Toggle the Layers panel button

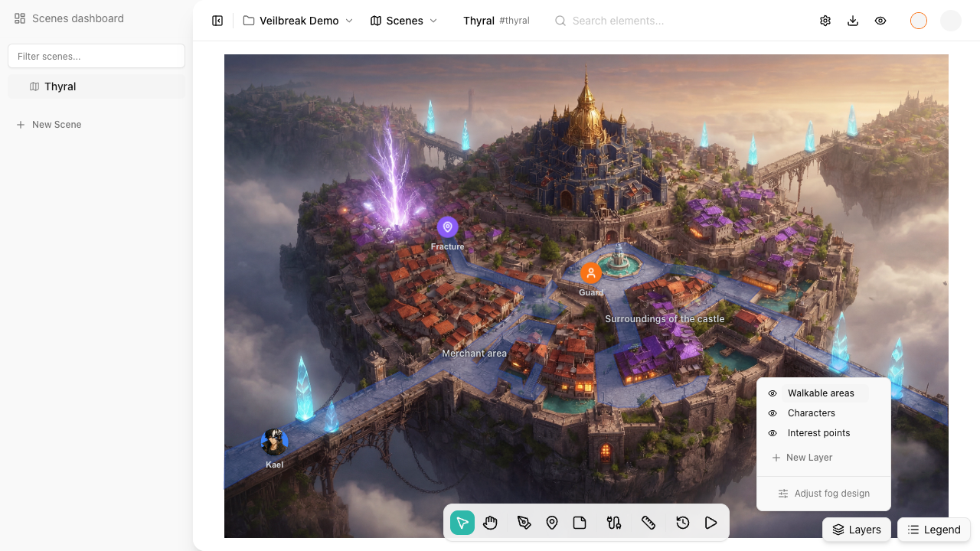pyautogui.click(x=857, y=530)
